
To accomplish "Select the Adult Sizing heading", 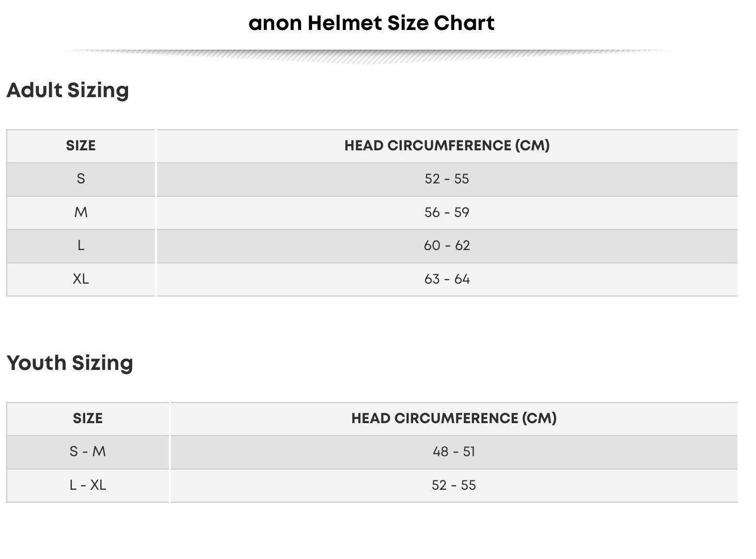I will click(68, 90).
